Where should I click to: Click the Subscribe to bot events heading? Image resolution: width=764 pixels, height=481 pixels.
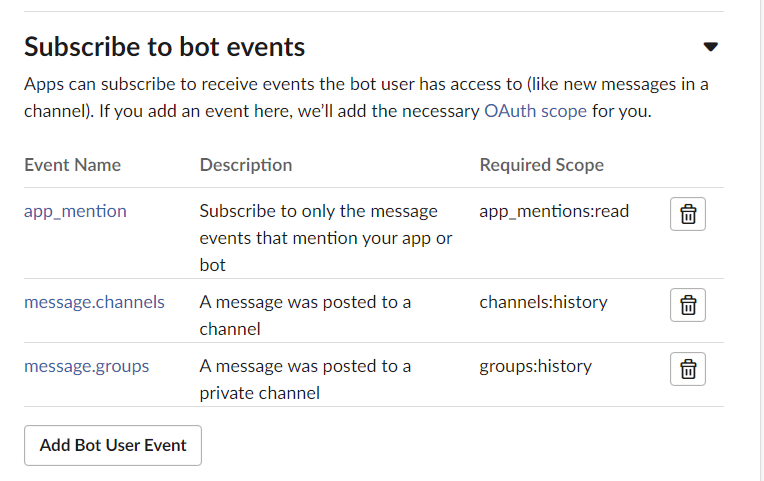(164, 47)
